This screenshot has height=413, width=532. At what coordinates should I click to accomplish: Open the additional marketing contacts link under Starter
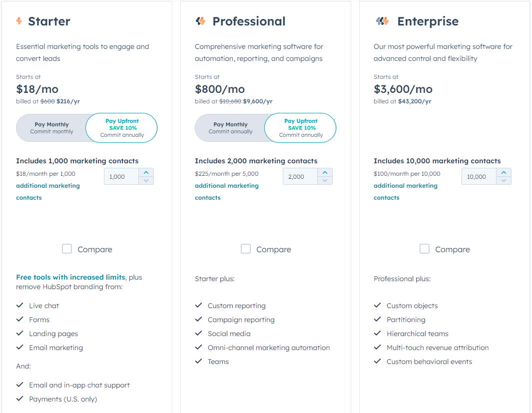coord(47,185)
